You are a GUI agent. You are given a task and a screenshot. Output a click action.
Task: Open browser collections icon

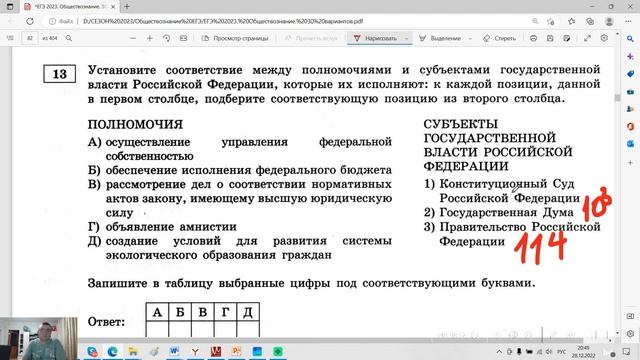[590, 21]
